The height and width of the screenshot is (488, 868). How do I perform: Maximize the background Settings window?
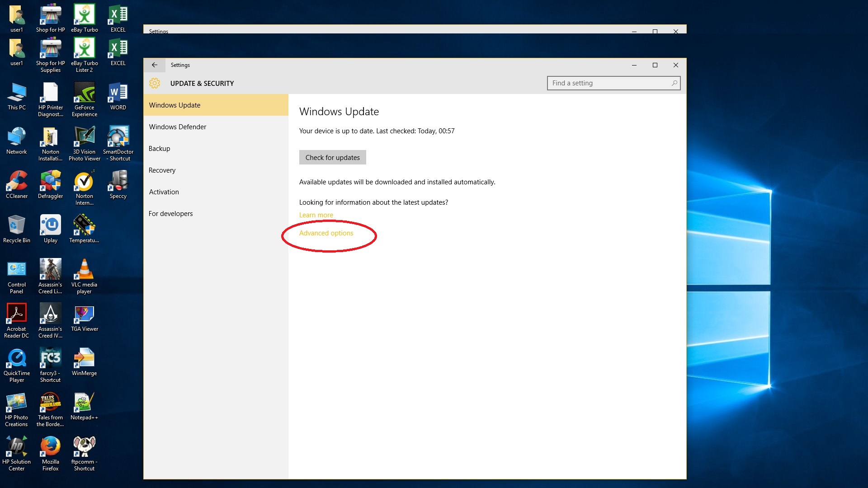pyautogui.click(x=655, y=31)
